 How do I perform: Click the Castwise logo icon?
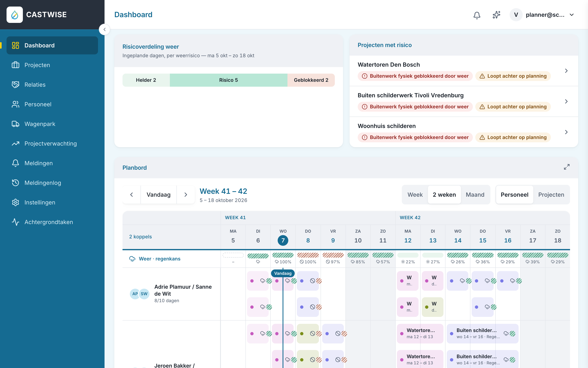14,15
